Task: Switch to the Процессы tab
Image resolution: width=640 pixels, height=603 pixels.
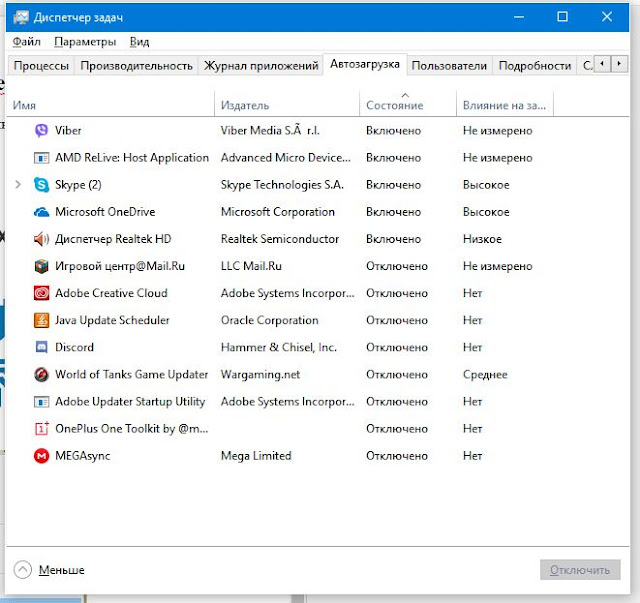Action: coord(41,66)
